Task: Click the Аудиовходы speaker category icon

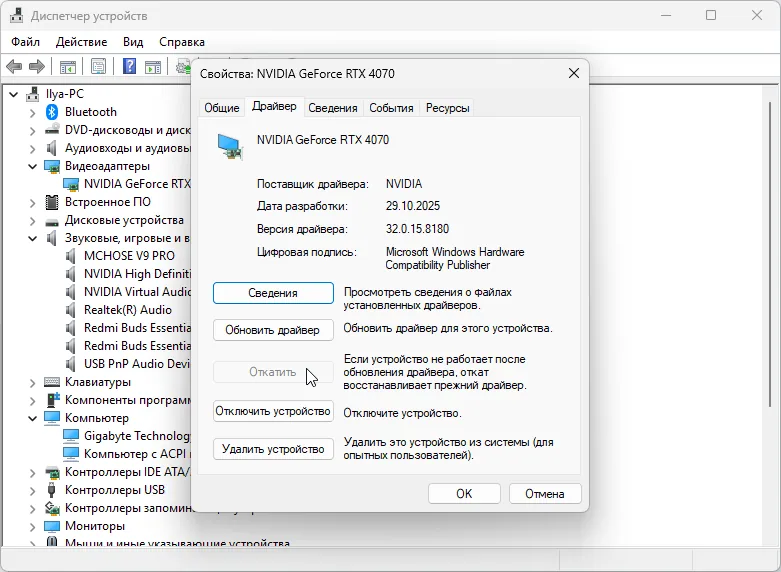Action: pos(51,148)
